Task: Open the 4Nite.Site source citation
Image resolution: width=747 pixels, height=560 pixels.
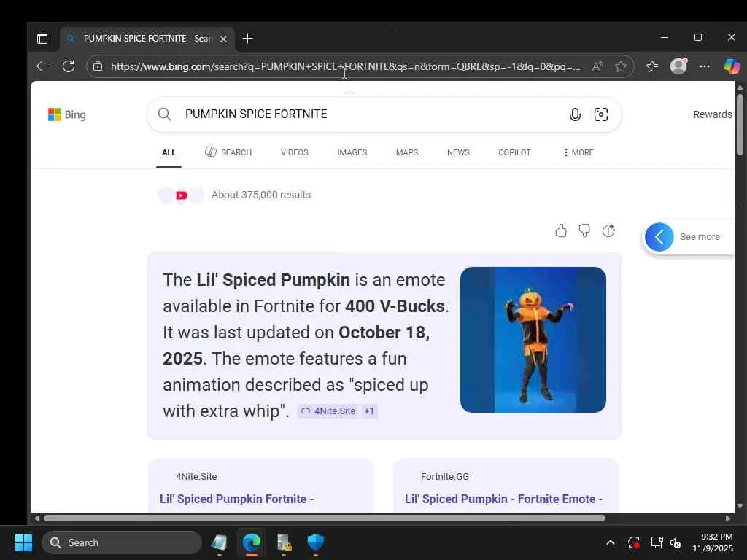Action: [x=329, y=411]
